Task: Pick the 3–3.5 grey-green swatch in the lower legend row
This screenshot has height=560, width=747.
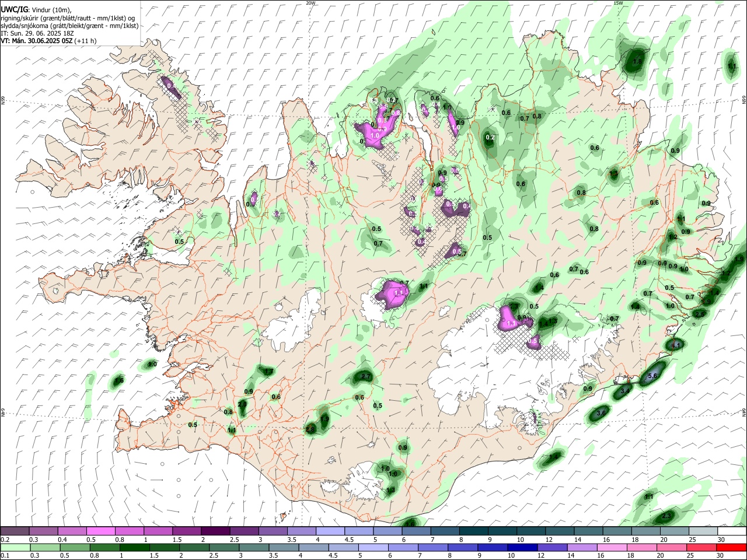Action: (253, 547)
